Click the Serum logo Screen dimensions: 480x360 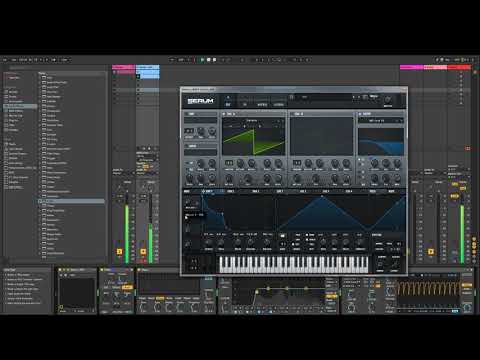tap(200, 101)
